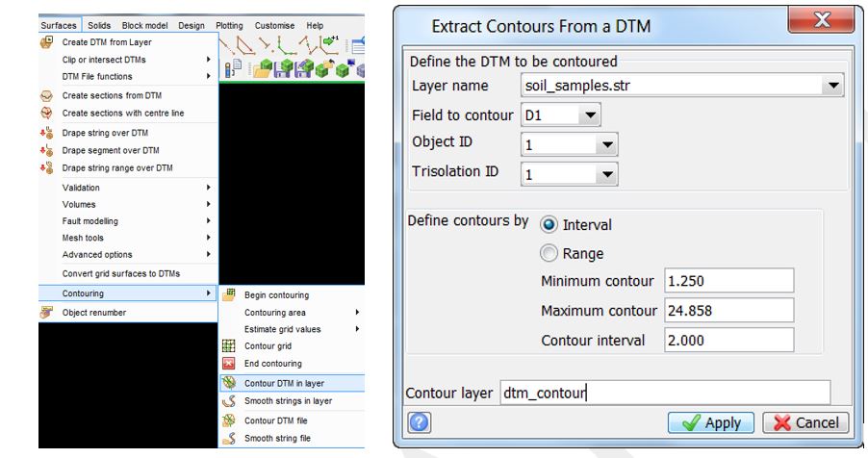Click the Contour DTM in layer icon
This screenshot has height=458, width=868.
coord(229,383)
